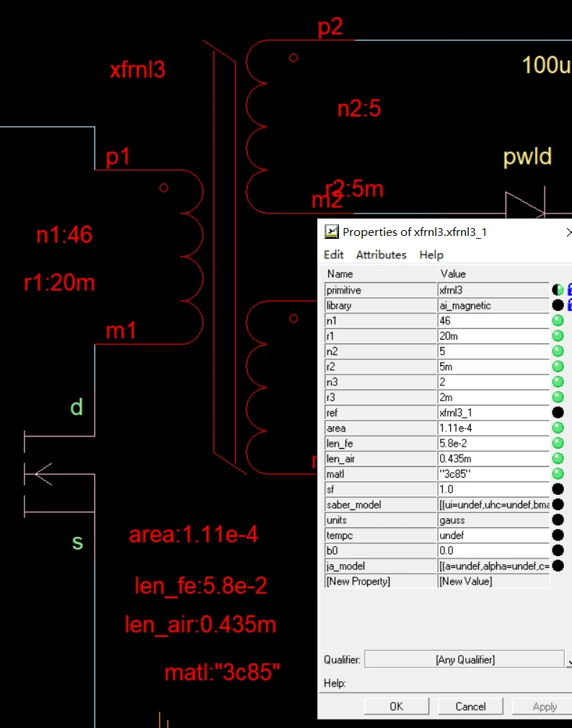Viewport: 572px width, 728px height.
Task: Click the OK button
Action: (x=397, y=706)
